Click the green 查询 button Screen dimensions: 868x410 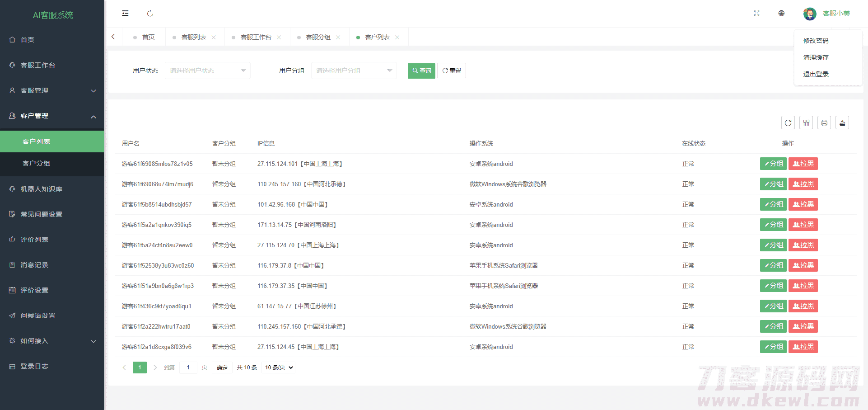tap(421, 71)
